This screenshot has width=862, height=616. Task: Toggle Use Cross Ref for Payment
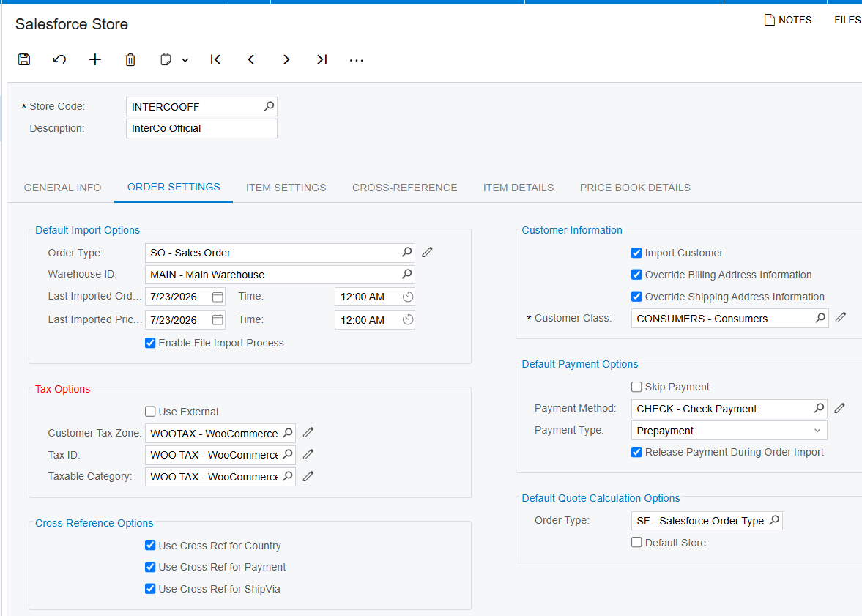point(150,567)
